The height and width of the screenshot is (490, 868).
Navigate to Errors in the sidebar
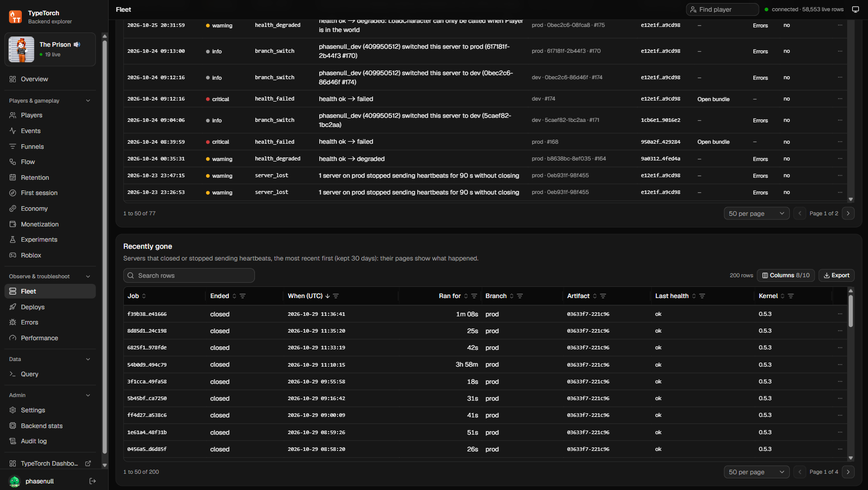50,322
